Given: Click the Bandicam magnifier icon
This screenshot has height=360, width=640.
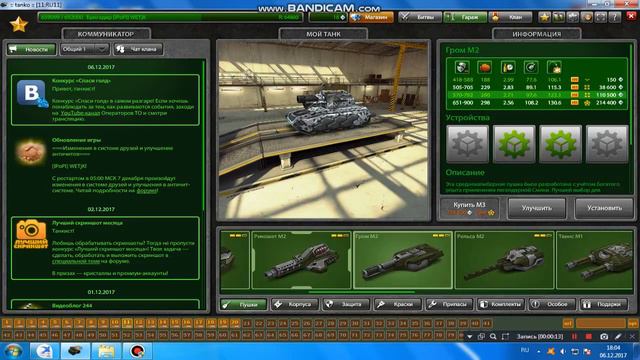Looking at the screenshot, I should tap(493, 337).
